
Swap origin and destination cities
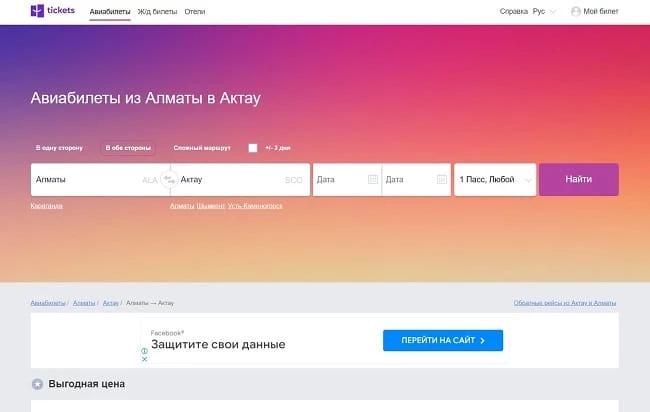[x=169, y=179]
